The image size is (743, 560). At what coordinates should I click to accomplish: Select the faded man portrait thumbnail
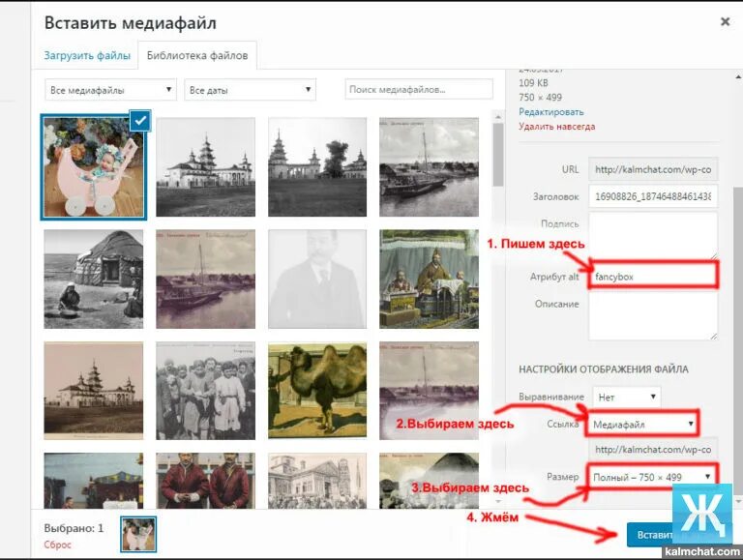(317, 280)
